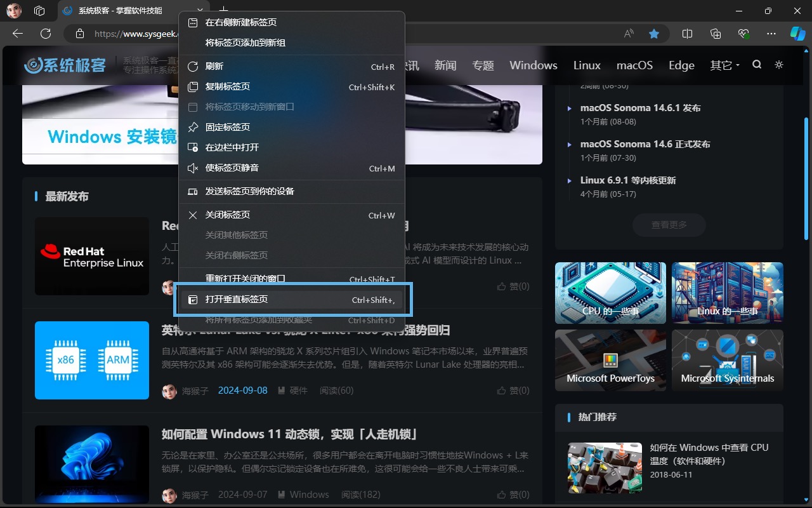Choose 发送标签页到你的设备 menu item
Image resolution: width=812 pixels, height=508 pixels.
click(x=292, y=191)
